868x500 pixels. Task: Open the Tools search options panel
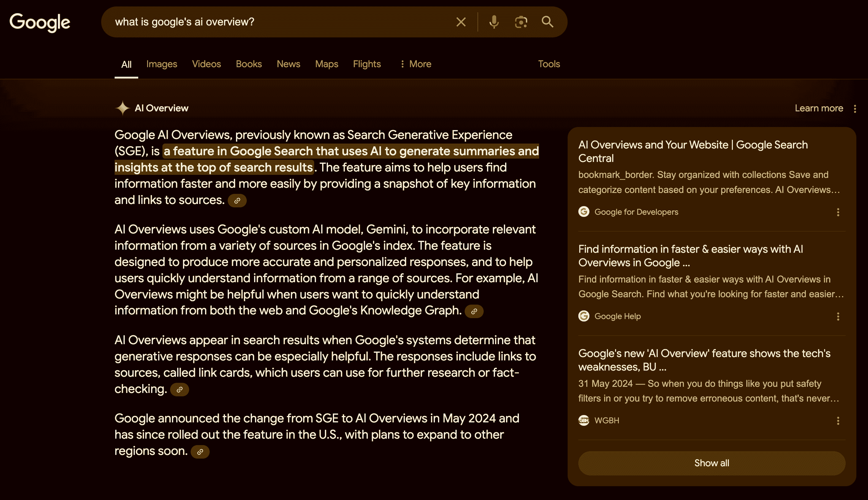[x=549, y=64]
